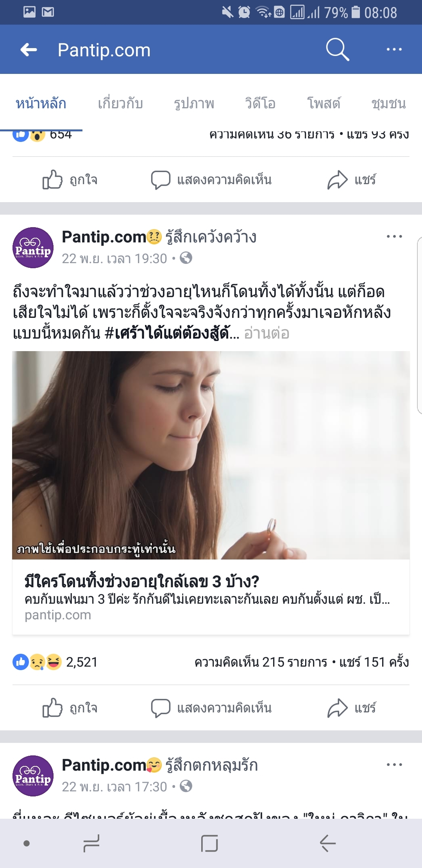422x868 pixels.
Task: Tap the back arrow beside Pantip.com
Action: [x=29, y=50]
